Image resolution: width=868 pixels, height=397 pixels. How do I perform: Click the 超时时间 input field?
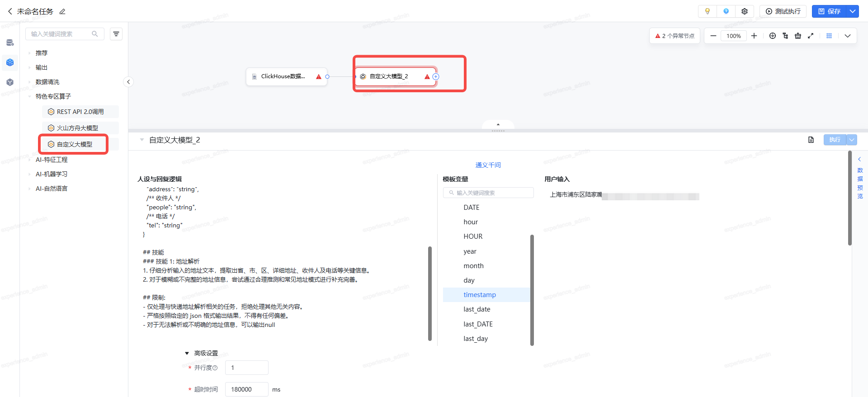pos(247,389)
